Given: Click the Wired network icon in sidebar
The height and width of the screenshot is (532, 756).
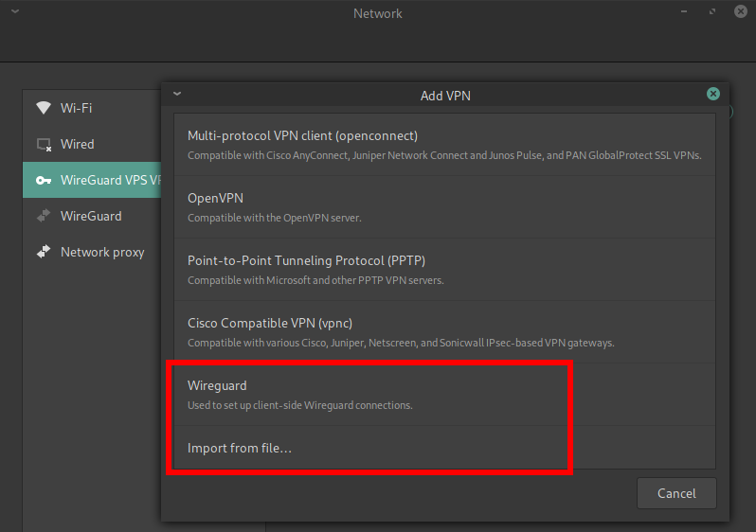Looking at the screenshot, I should point(44,144).
